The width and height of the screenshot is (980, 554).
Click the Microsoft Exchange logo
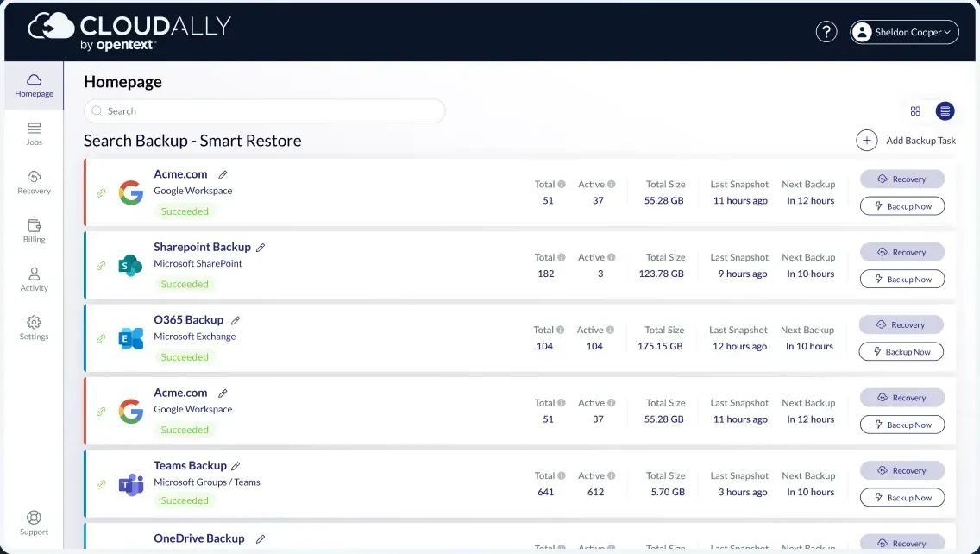[x=130, y=338]
